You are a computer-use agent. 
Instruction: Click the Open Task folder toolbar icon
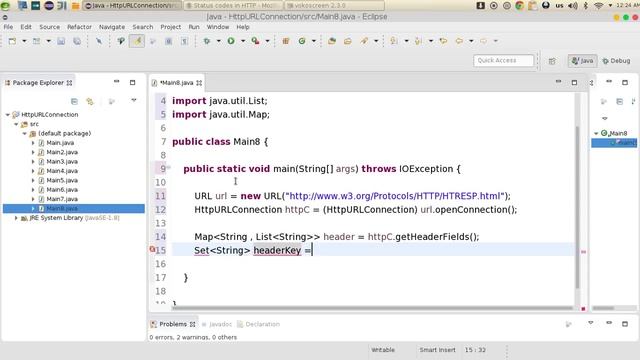click(347, 41)
